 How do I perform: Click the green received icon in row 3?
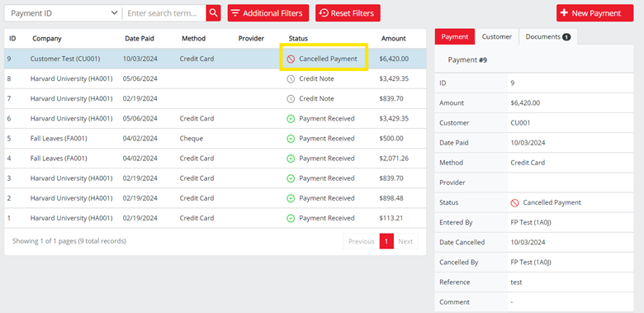pyautogui.click(x=291, y=178)
